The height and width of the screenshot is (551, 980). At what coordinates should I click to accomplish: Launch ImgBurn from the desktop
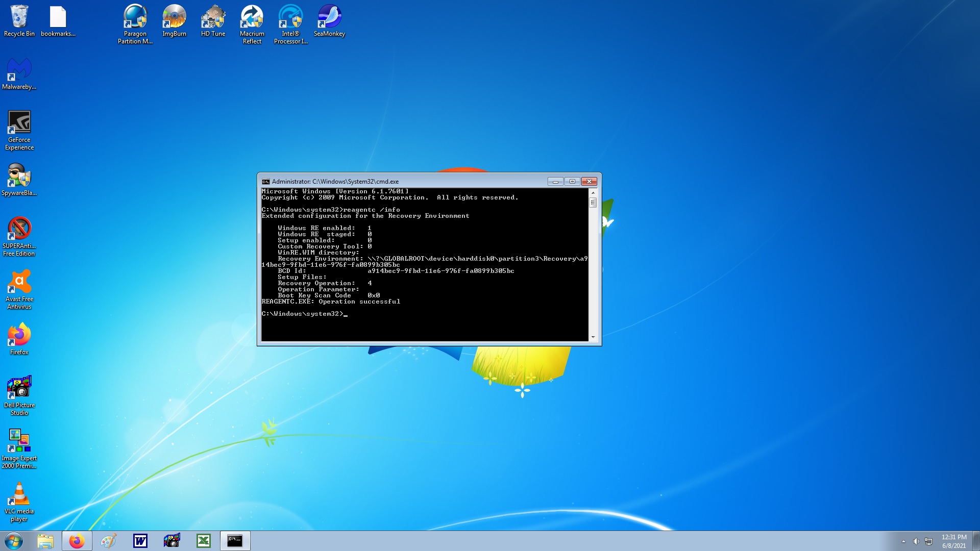click(174, 20)
